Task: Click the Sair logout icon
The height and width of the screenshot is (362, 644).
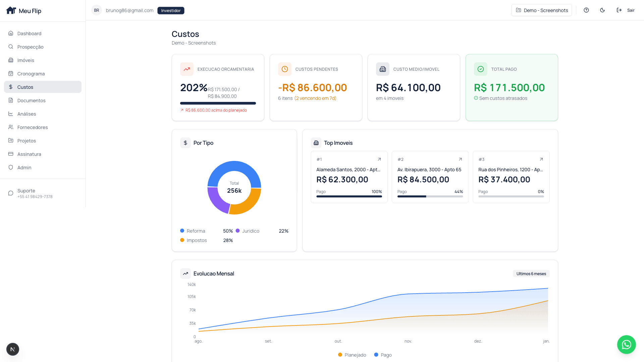Action: (619, 10)
